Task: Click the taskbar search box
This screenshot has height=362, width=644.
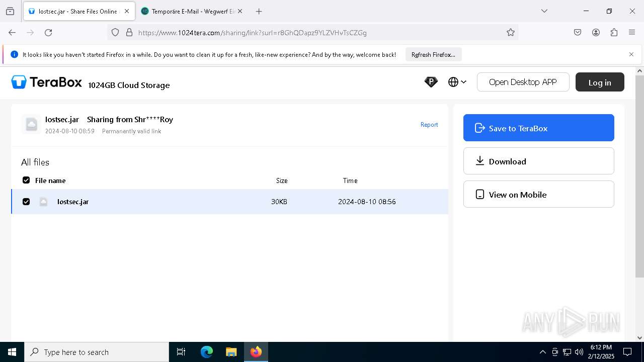Action: pos(97,352)
